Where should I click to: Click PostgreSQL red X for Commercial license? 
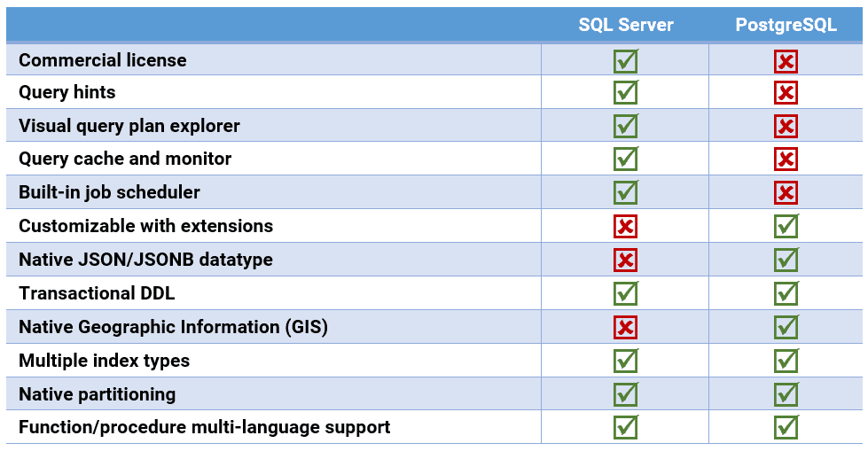pyautogui.click(x=786, y=61)
